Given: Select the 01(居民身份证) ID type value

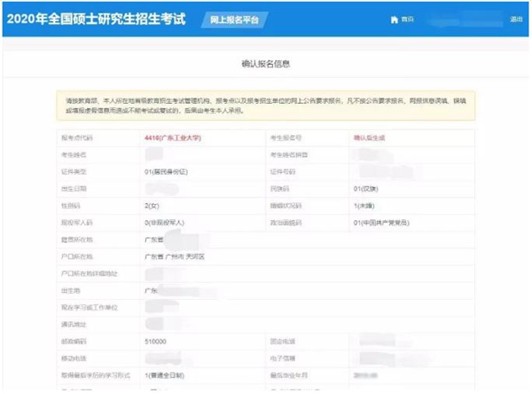Looking at the screenshot, I should (166, 172).
